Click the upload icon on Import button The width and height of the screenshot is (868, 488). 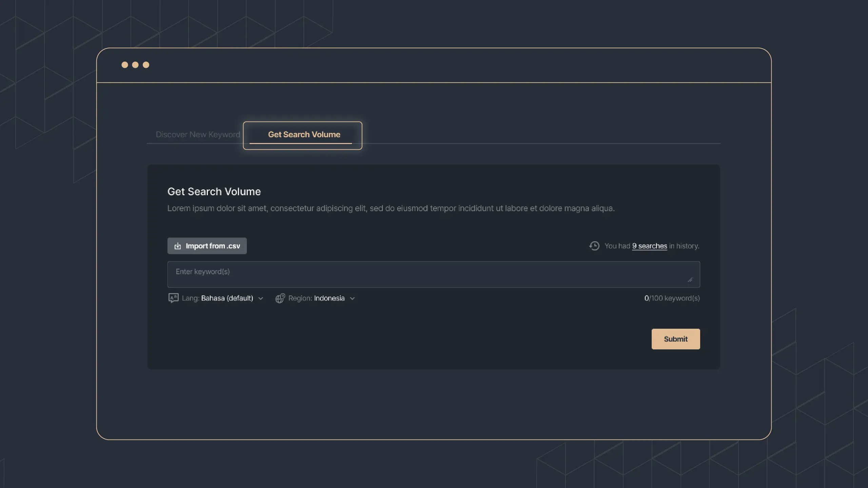point(177,245)
